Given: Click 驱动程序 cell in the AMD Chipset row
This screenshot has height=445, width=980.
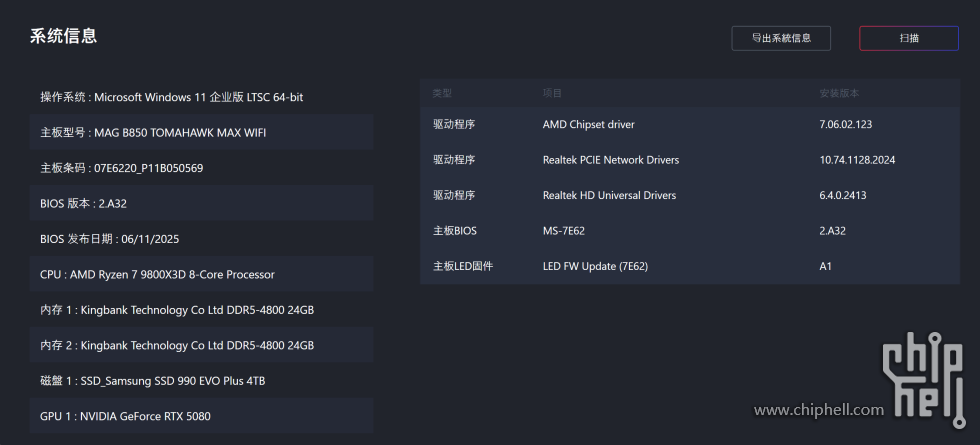Looking at the screenshot, I should pos(454,124).
